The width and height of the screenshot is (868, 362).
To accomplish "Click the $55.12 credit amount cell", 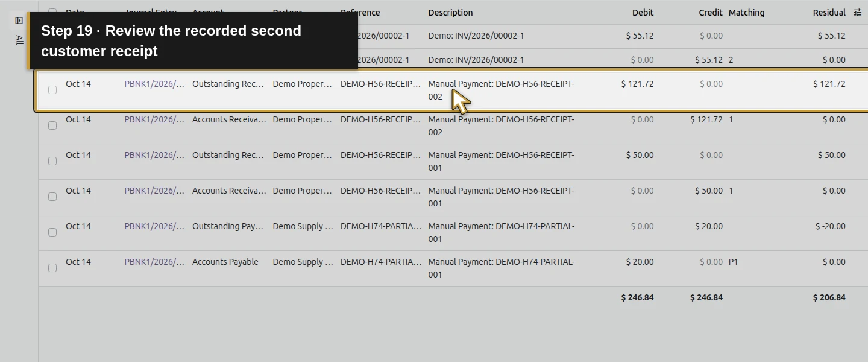I will coord(709,60).
